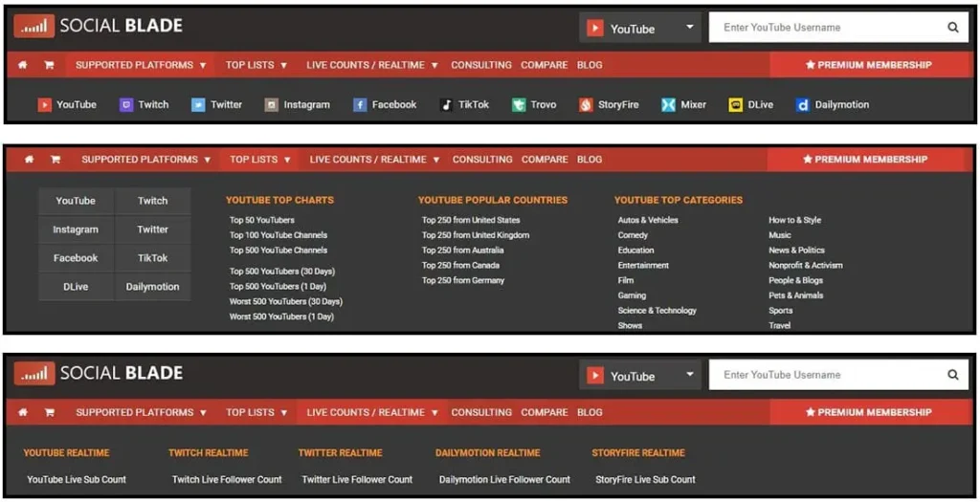Open the Autos & Vehicles category
Screen dimensions: 980x502
(x=648, y=220)
